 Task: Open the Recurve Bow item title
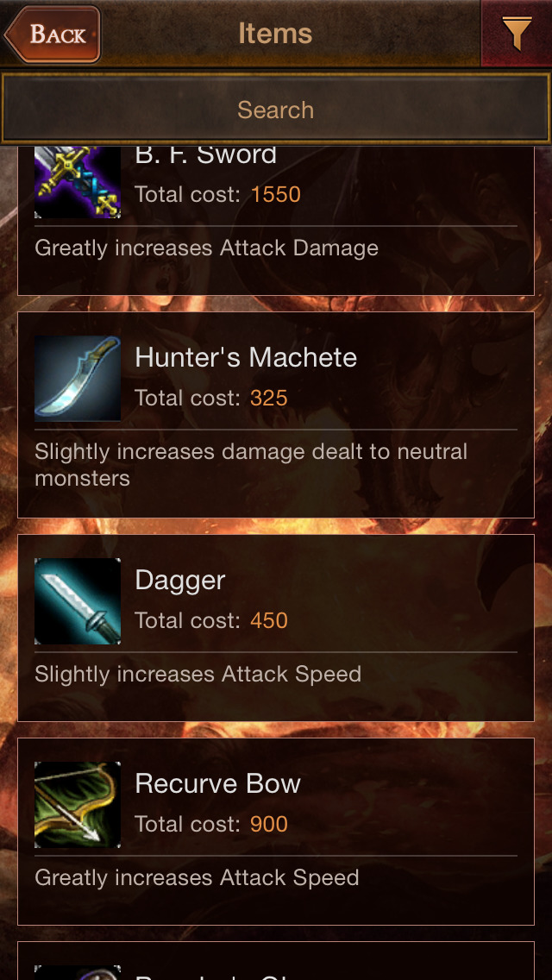[x=217, y=784]
